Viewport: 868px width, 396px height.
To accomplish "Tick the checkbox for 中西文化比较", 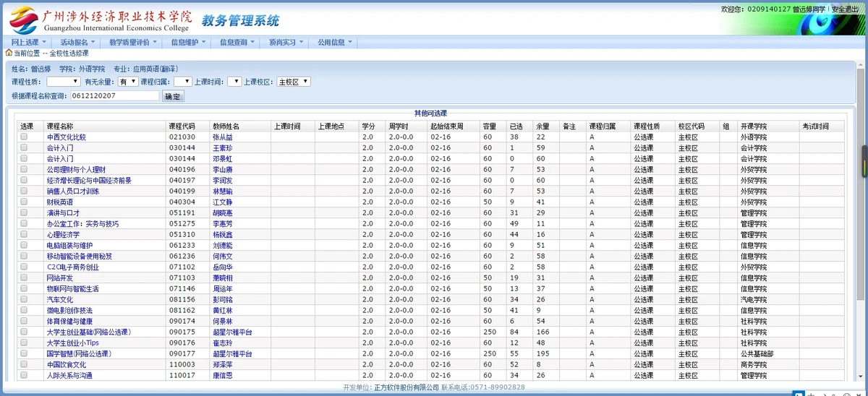I will tap(24, 137).
